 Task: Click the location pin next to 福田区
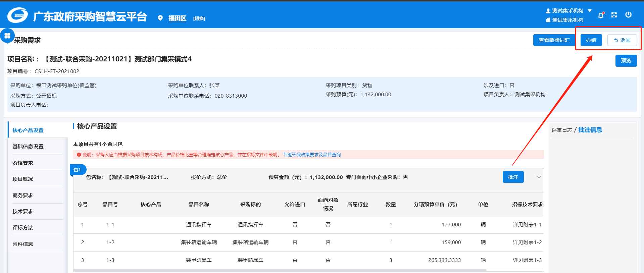point(160,18)
